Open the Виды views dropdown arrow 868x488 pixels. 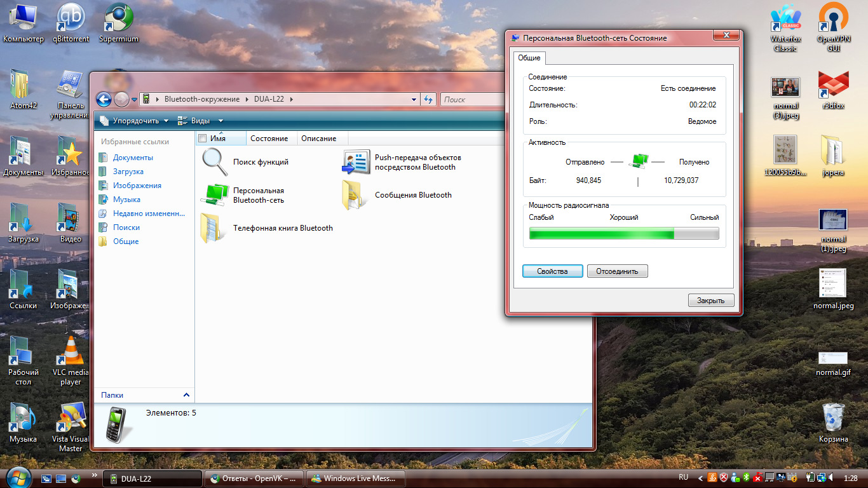pyautogui.click(x=220, y=121)
